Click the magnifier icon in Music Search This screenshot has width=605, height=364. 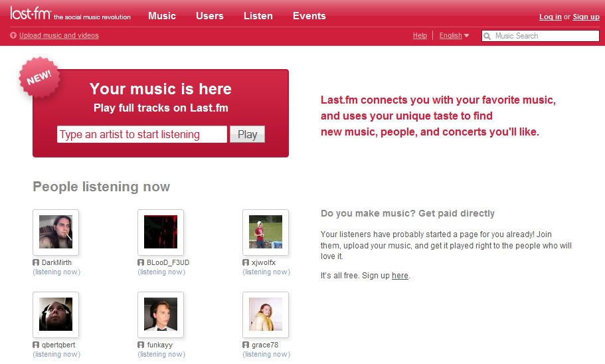click(x=487, y=36)
